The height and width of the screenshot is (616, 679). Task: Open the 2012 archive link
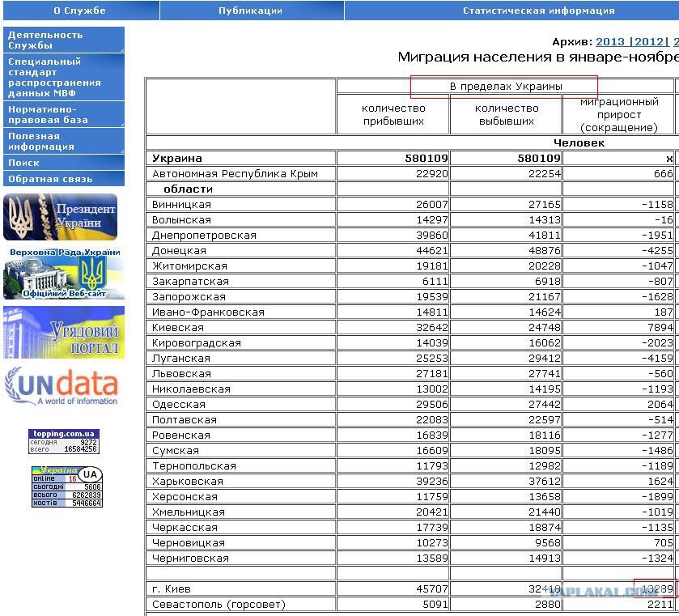[x=649, y=41]
